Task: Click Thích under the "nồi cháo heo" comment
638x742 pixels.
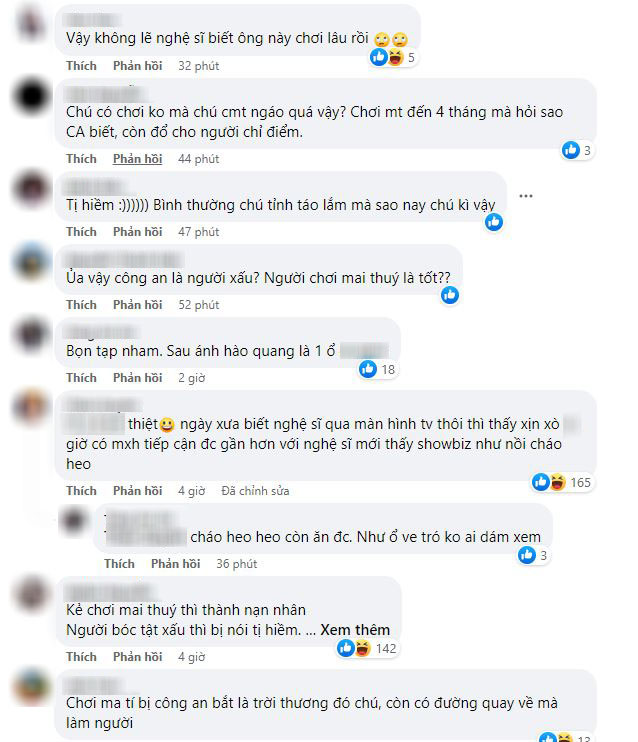Action: [x=81, y=491]
